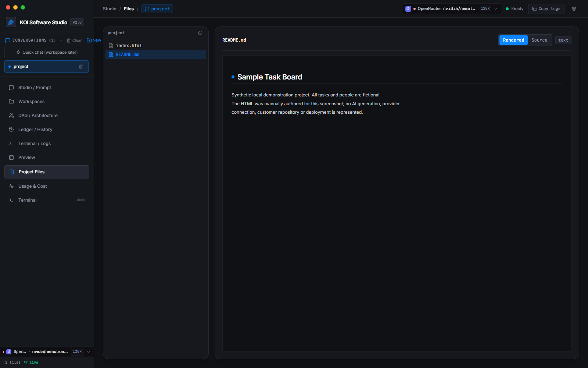Click the 128k context badge in top bar
Image resolution: width=588 pixels, height=368 pixels.
coord(485,8)
